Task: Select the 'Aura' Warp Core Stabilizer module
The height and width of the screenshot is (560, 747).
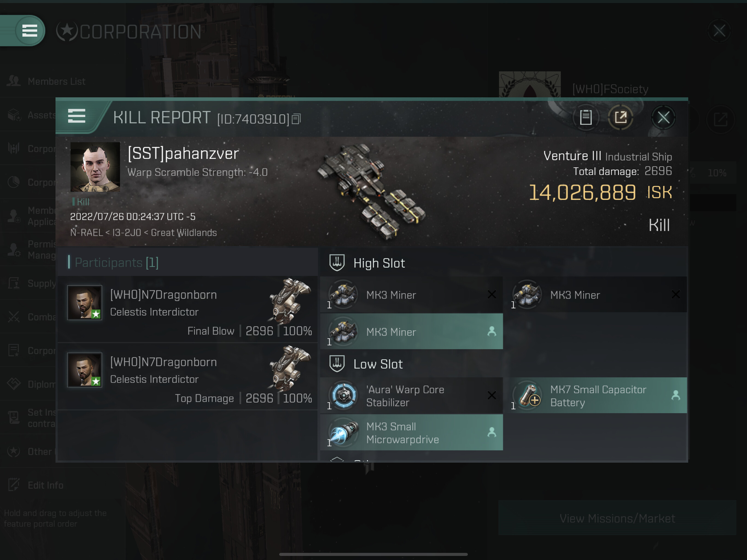Action: coord(411,395)
